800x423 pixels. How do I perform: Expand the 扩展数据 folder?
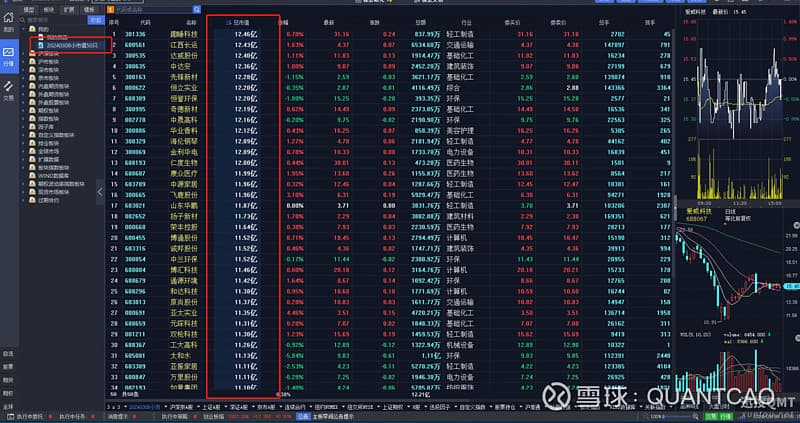24,159
